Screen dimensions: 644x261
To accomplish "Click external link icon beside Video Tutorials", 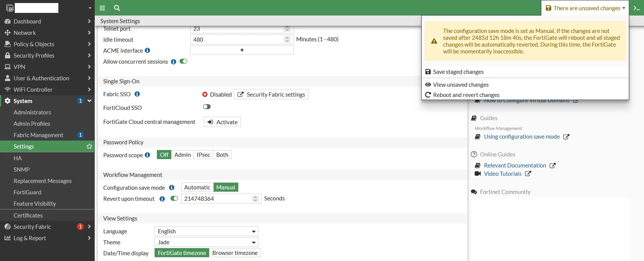I will pyautogui.click(x=528, y=174).
